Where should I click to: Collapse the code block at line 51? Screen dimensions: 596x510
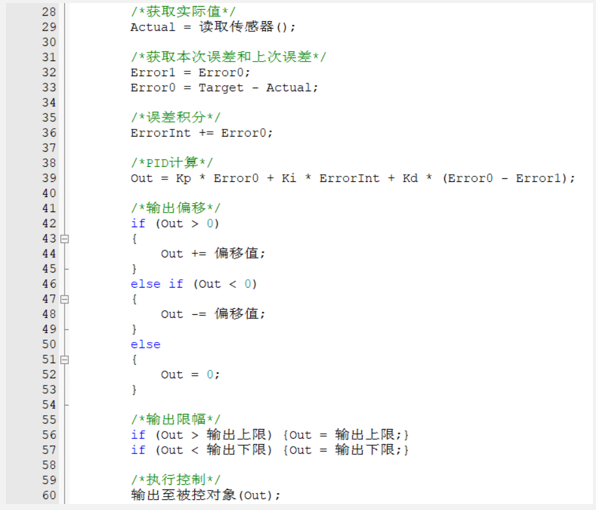pyautogui.click(x=65, y=360)
